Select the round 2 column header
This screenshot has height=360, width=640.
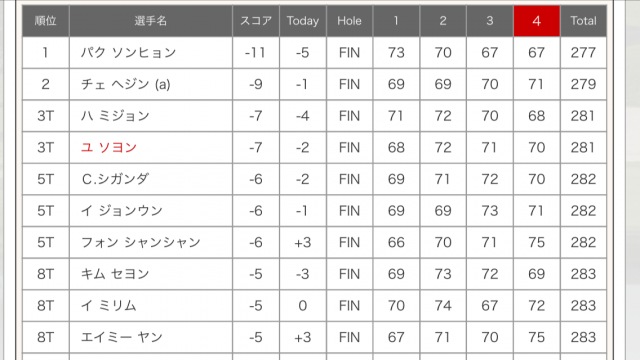point(443,21)
